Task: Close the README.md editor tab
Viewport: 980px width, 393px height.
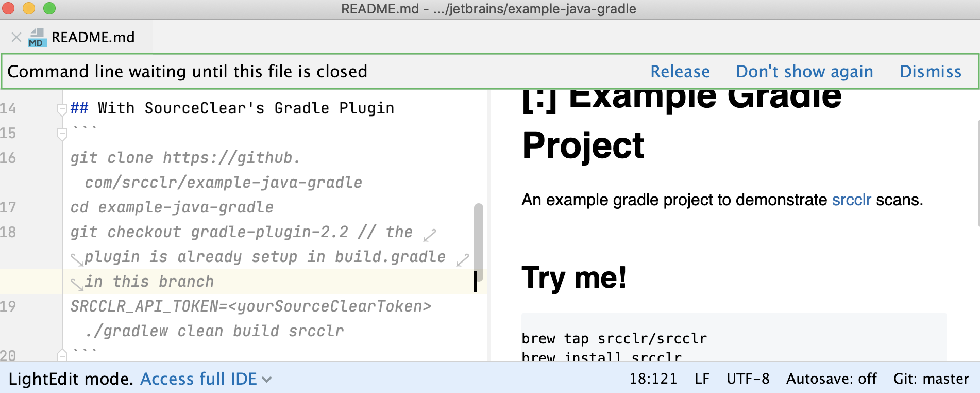Action: (x=16, y=37)
